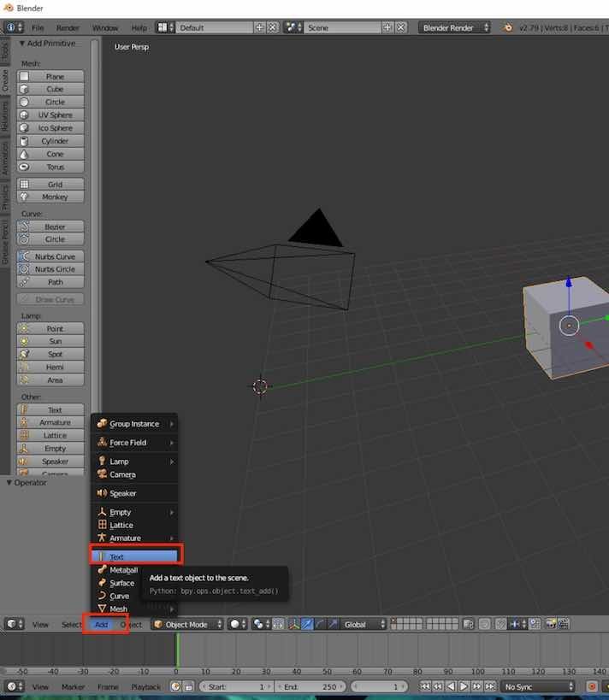Enable the scale manipulator
Image resolution: width=609 pixels, height=700 pixels.
click(333, 624)
